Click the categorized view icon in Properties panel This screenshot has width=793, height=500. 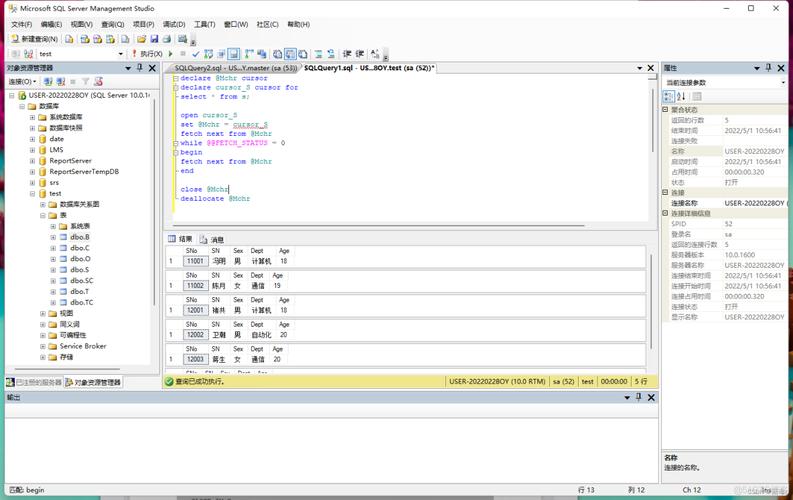(x=669, y=97)
